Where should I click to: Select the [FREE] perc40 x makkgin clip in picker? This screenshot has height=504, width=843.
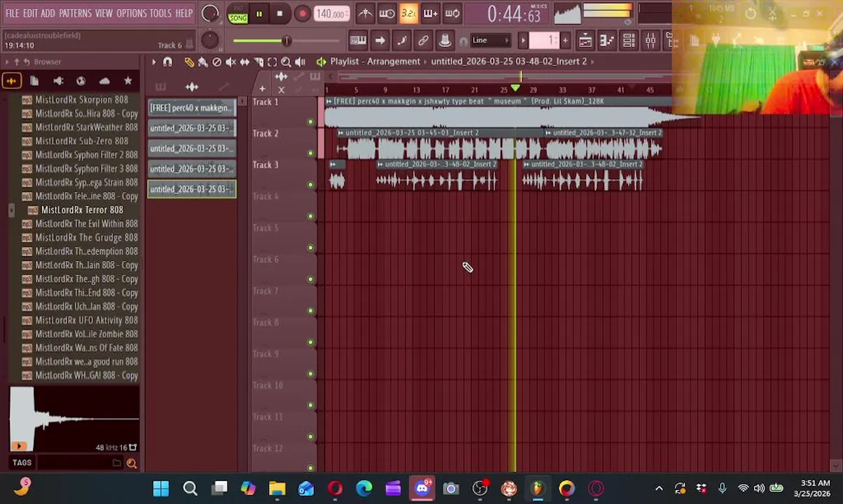click(x=192, y=108)
